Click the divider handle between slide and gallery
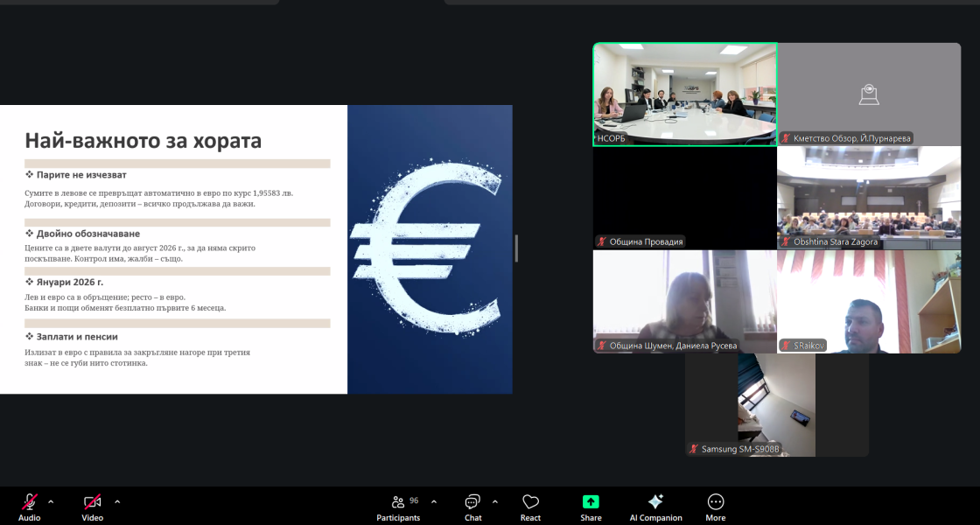The image size is (980, 525). click(x=516, y=248)
